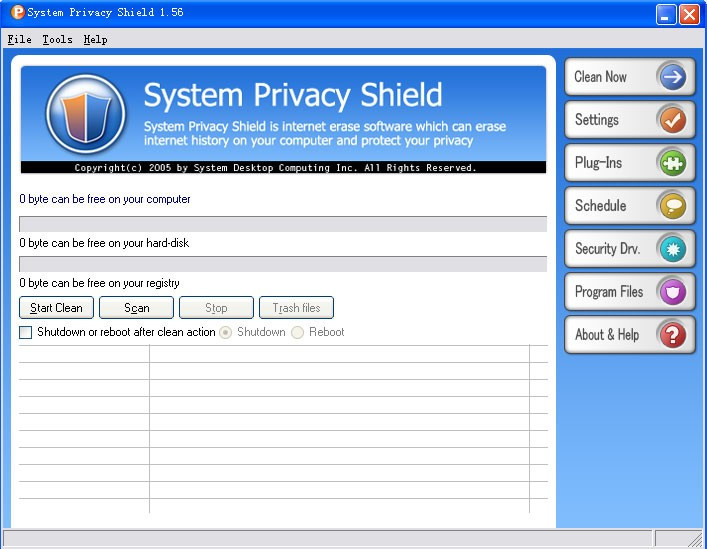
Task: Close the System Privacy Shield window
Action: pyautogui.click(x=689, y=14)
